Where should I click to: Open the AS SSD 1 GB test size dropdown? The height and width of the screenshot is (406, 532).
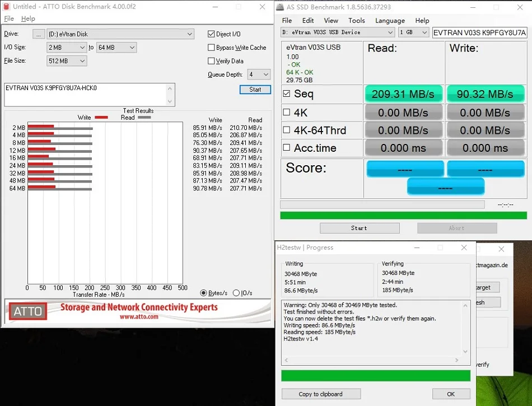[x=413, y=32]
